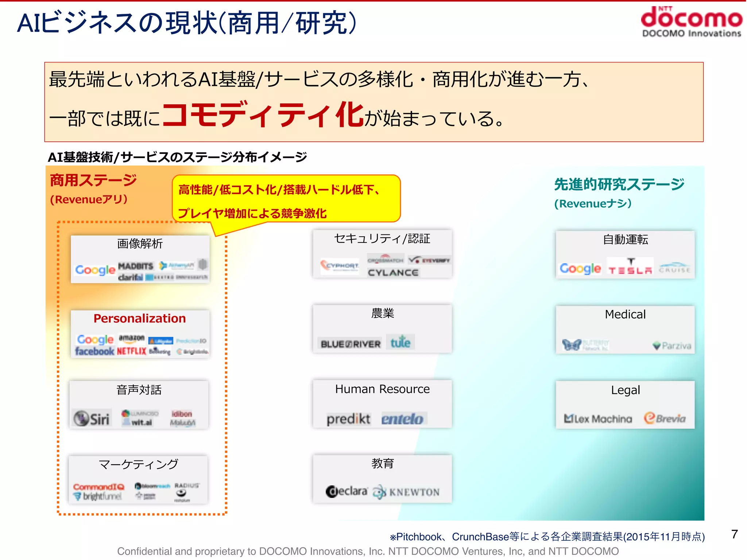Screen dimensions: 747x560
Task: Click the Confidential and proprietary footer text
Action: (368, 551)
